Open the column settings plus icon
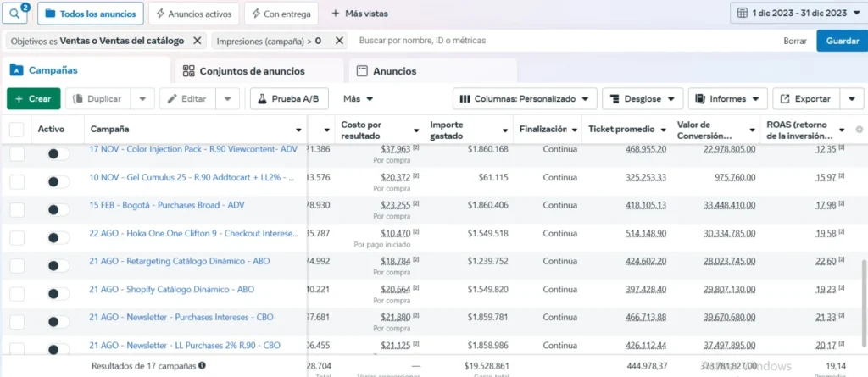The width and height of the screenshot is (868, 377). tap(860, 130)
